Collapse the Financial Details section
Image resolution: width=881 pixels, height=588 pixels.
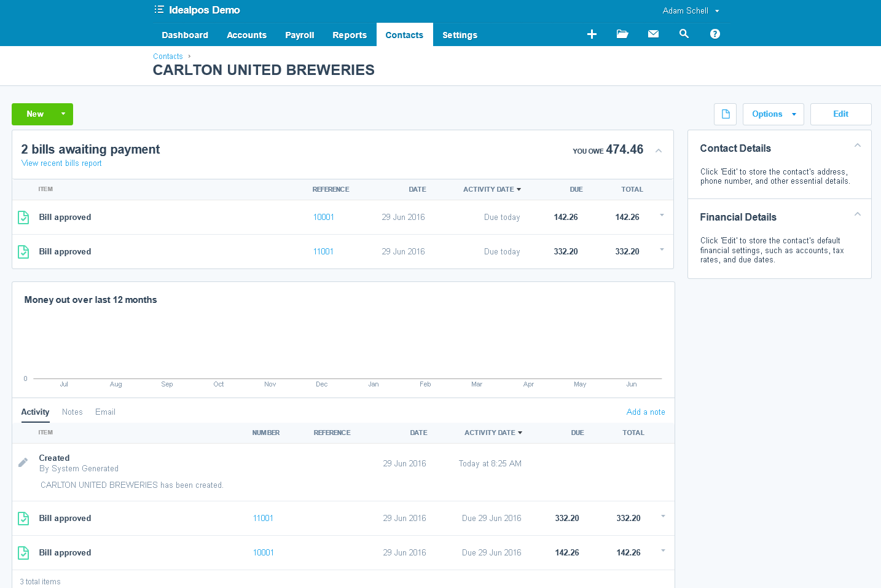coord(858,214)
